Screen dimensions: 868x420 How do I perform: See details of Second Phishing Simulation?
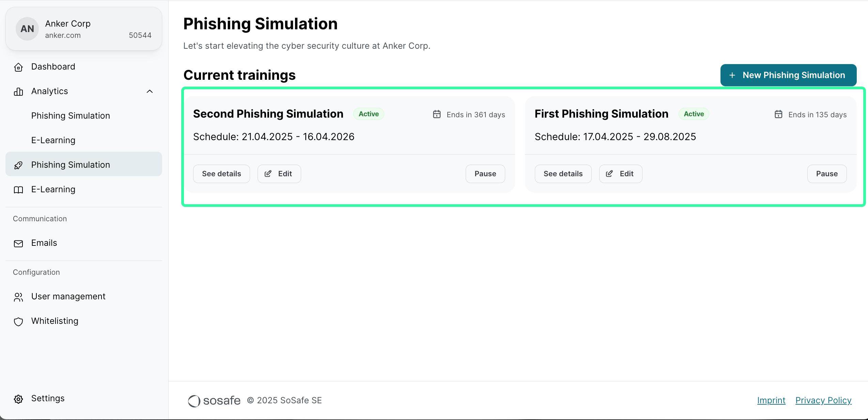221,174
